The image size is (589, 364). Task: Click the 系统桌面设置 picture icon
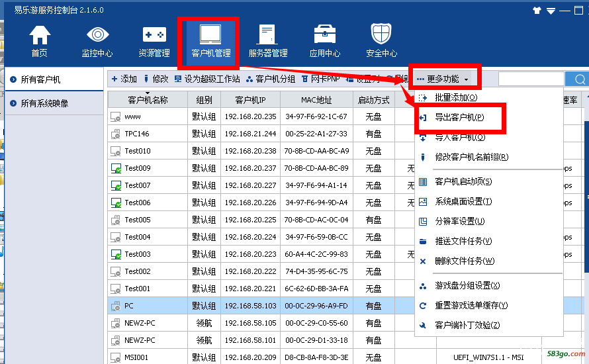click(423, 202)
